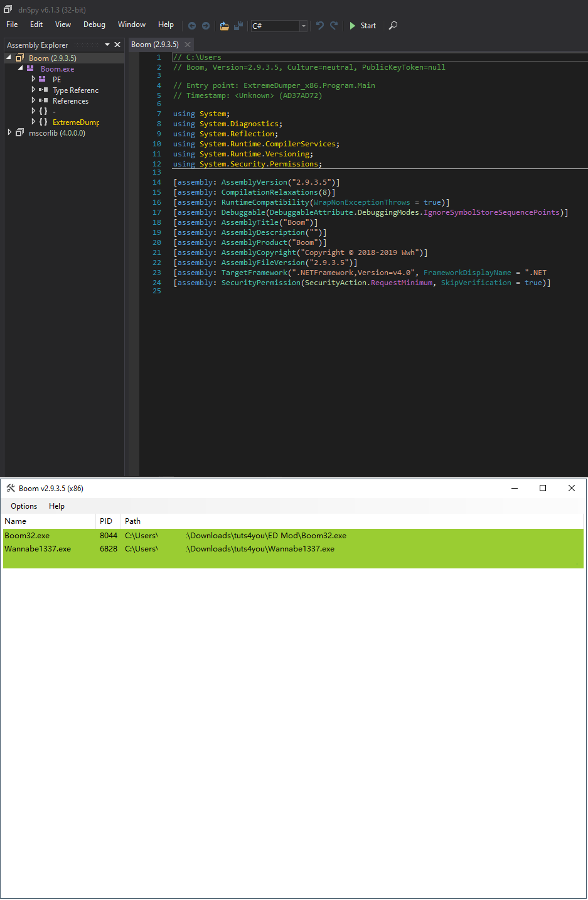
Task: Click the Save All disk icon in dnSpy toolbar
Action: 238,26
